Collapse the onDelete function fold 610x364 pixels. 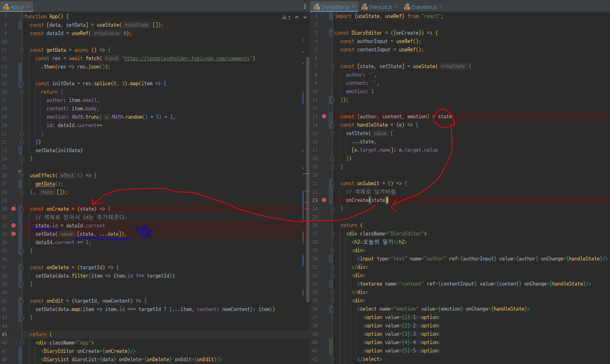(x=22, y=268)
